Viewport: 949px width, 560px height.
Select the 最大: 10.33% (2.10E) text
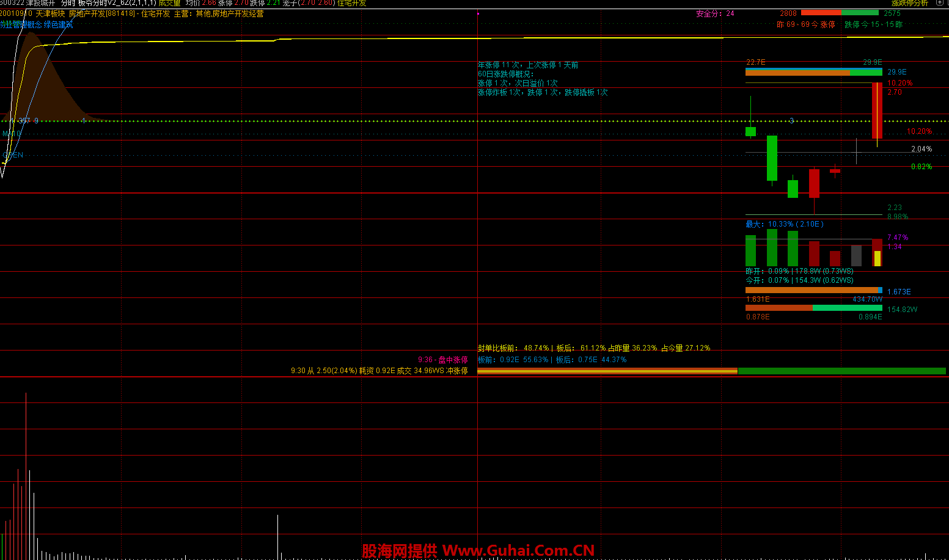[x=785, y=224]
